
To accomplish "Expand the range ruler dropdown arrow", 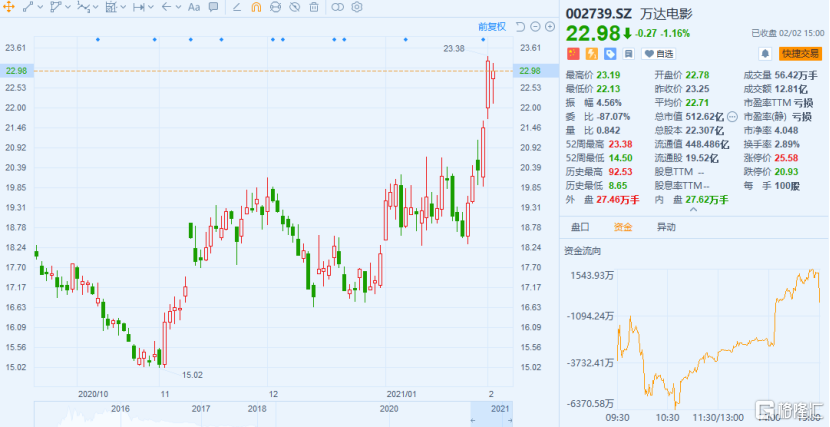I will click(151, 7).
